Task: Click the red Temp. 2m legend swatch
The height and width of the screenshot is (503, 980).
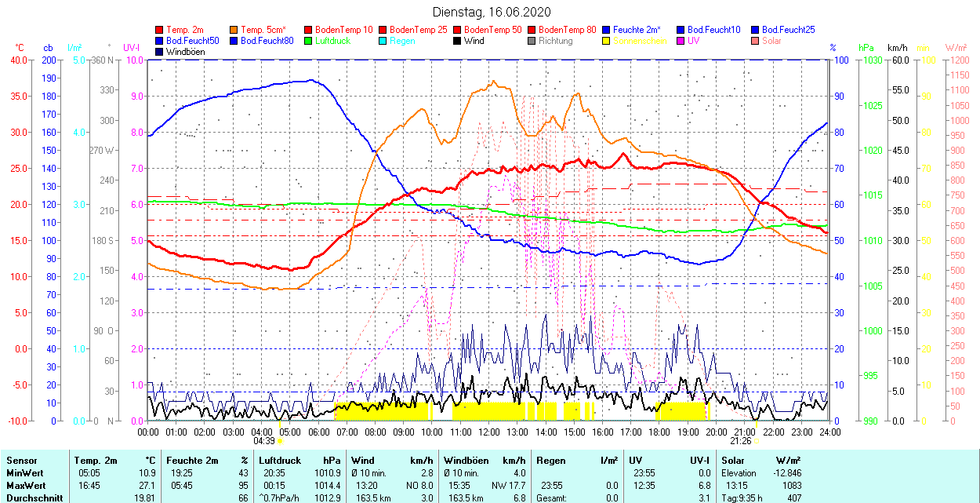Action: 160,30
